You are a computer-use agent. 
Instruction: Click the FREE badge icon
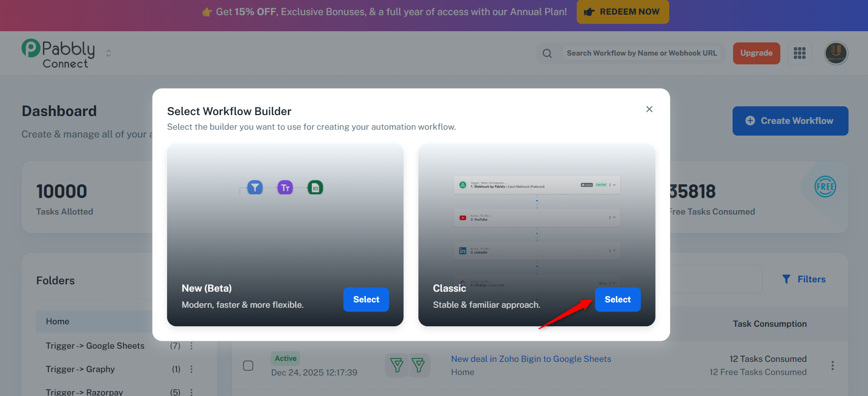coord(825,187)
